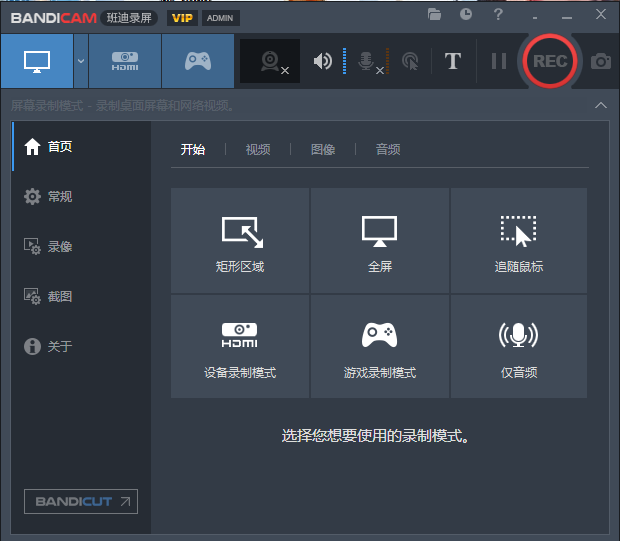Image resolution: width=620 pixels, height=541 pixels.
Task: Open the output folder icon
Action: click(434, 15)
